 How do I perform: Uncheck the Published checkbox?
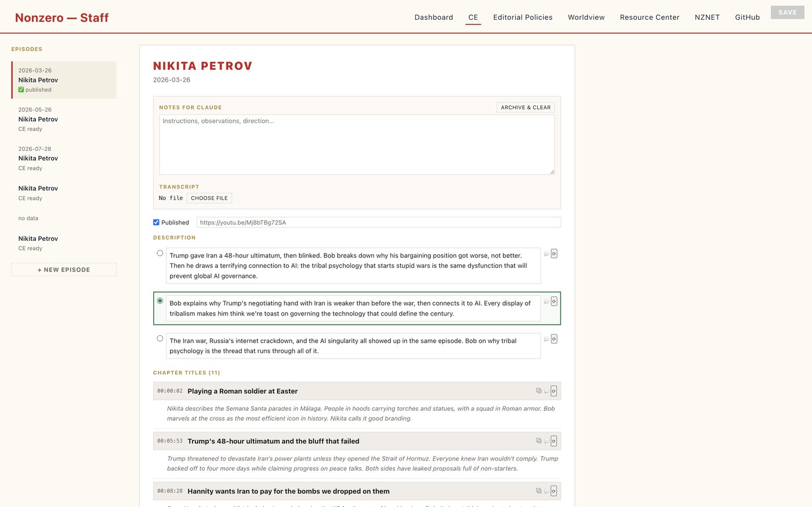pos(156,222)
